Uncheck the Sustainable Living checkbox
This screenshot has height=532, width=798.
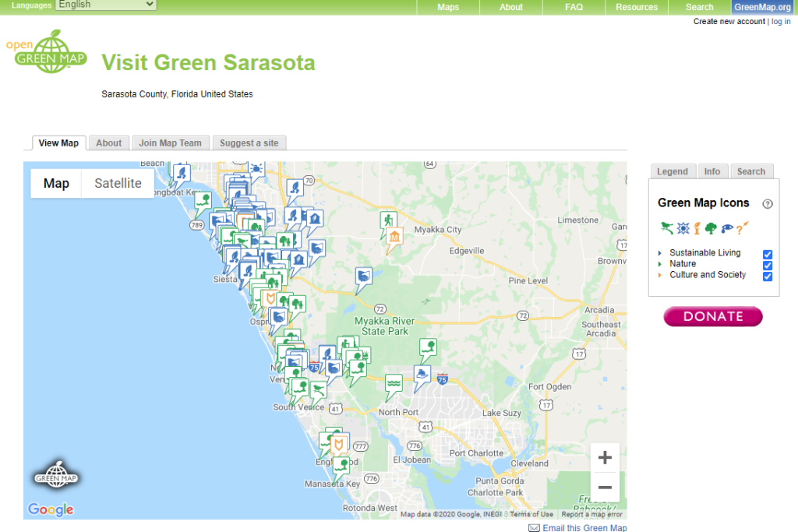[x=768, y=255]
